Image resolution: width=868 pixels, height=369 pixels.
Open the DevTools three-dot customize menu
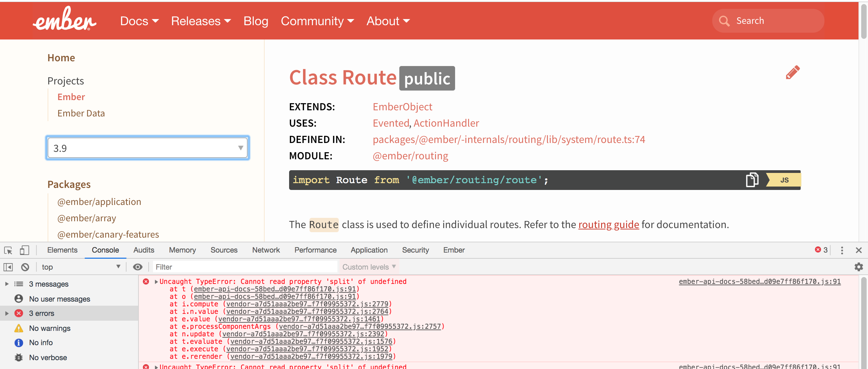click(842, 251)
